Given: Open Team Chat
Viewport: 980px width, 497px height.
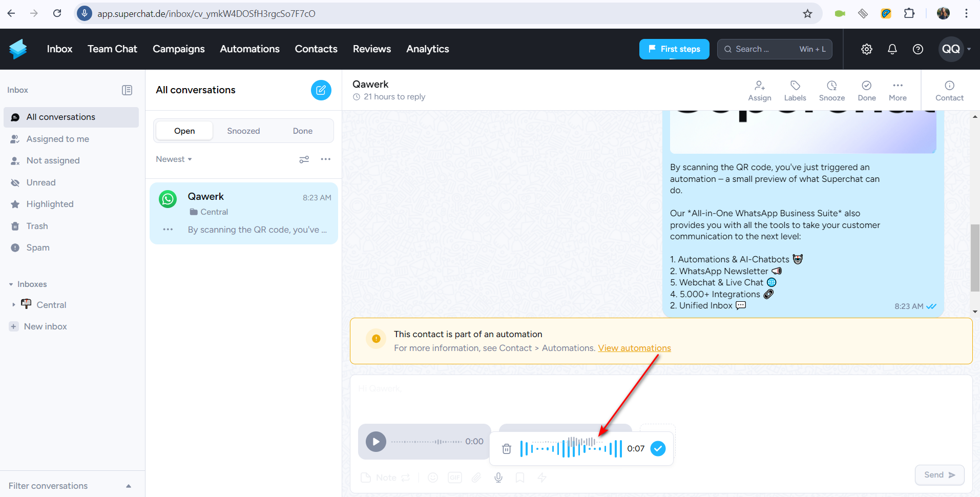Looking at the screenshot, I should [x=112, y=49].
